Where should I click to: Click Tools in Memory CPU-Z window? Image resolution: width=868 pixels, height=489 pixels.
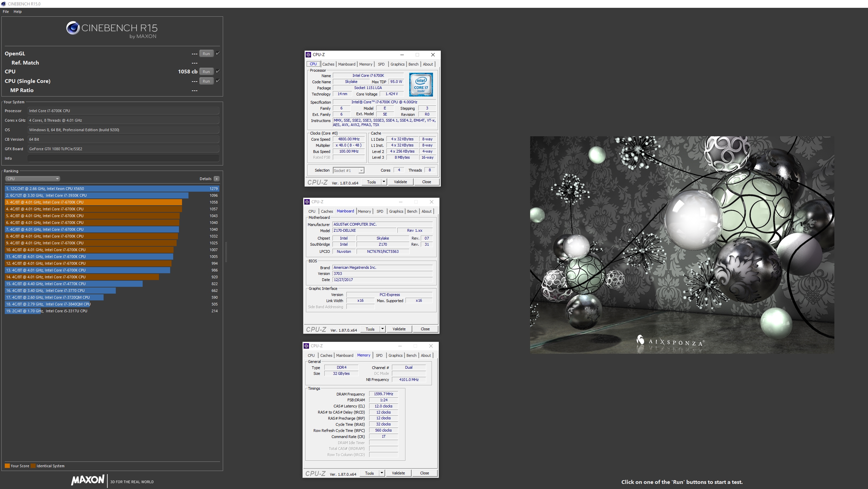[x=369, y=473]
